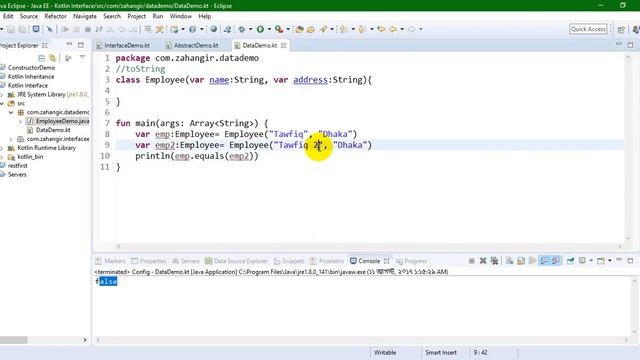Screen dimensions: 640x360
Task: Click the Back navigation yellow arrow
Action: click(393, 29)
